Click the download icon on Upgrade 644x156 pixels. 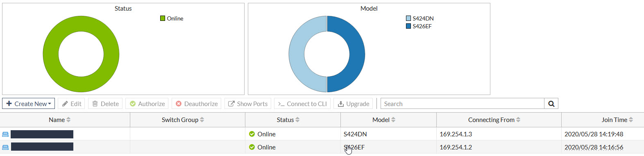(x=341, y=104)
